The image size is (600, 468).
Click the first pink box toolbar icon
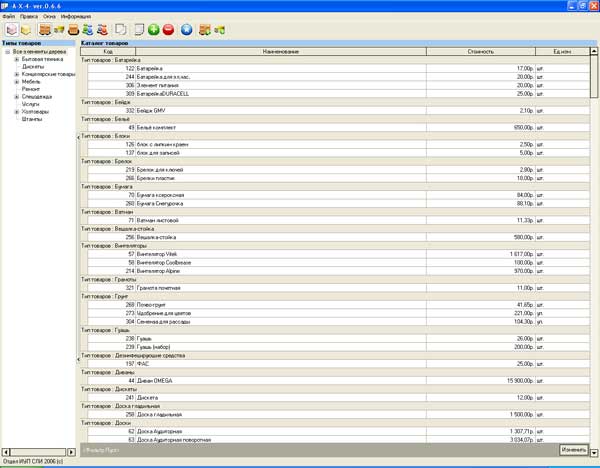pos(11,30)
